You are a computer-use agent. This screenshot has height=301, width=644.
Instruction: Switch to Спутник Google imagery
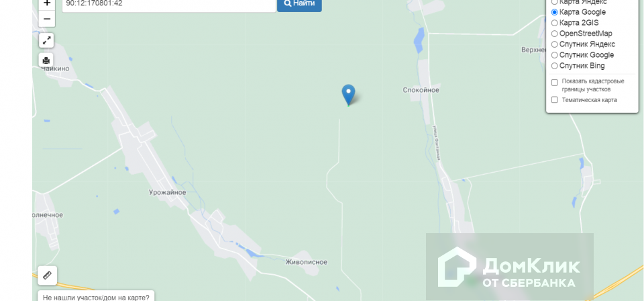click(x=582, y=55)
